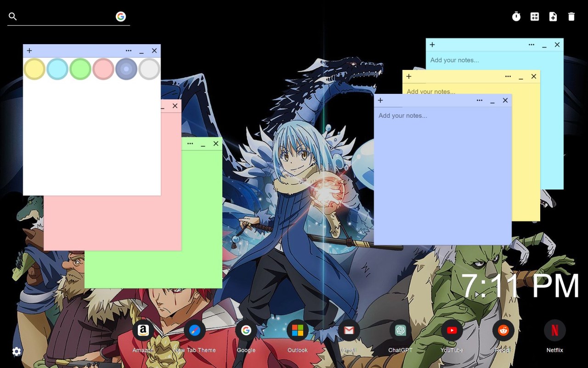
Task: Open the white note's three-dot menu
Action: 129,51
